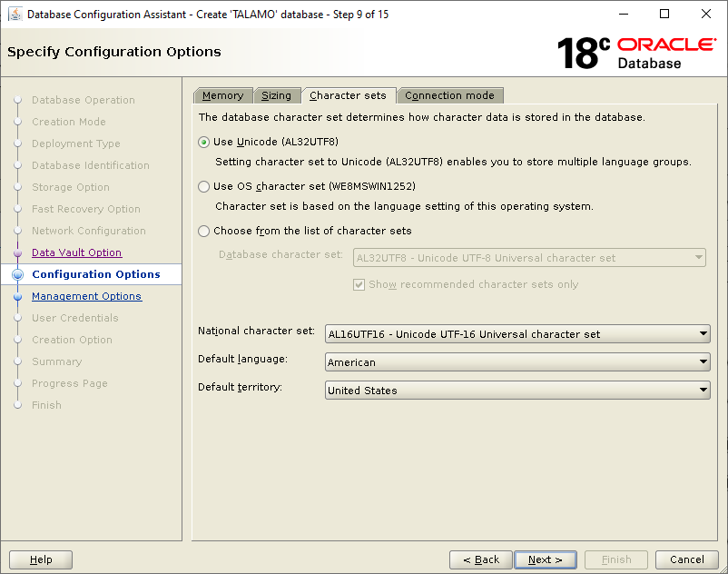Click the Java application icon in title bar

pyautogui.click(x=15, y=15)
